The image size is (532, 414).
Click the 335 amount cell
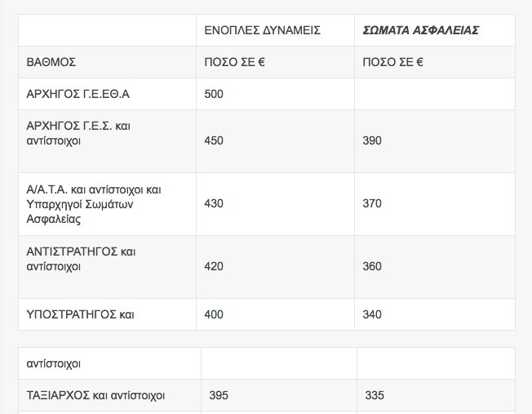point(375,396)
